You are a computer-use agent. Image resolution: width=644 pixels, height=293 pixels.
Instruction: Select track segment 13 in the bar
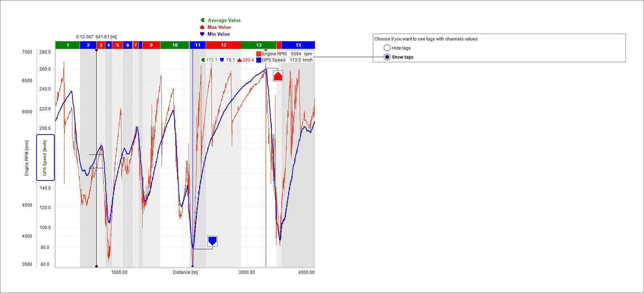(x=258, y=45)
